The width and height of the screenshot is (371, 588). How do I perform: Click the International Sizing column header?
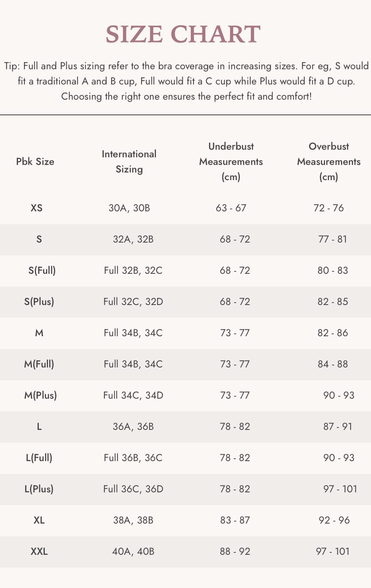[x=129, y=162]
